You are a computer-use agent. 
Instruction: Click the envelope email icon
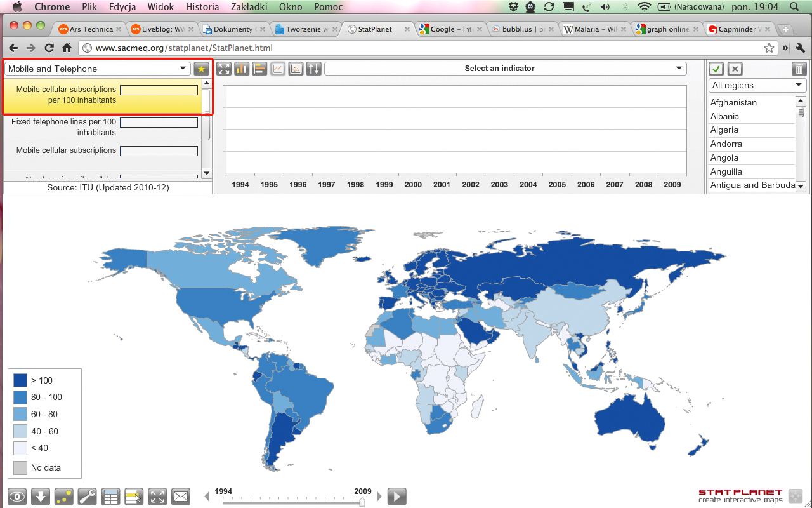point(181,497)
